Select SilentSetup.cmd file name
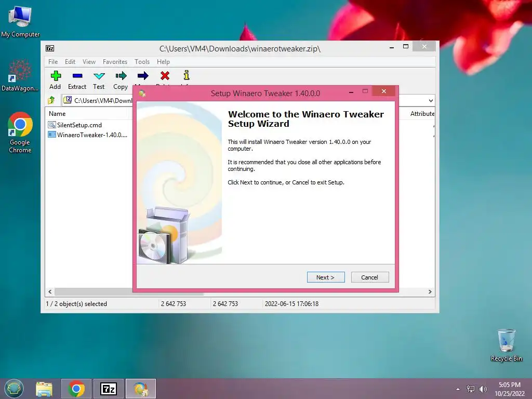 click(x=79, y=125)
